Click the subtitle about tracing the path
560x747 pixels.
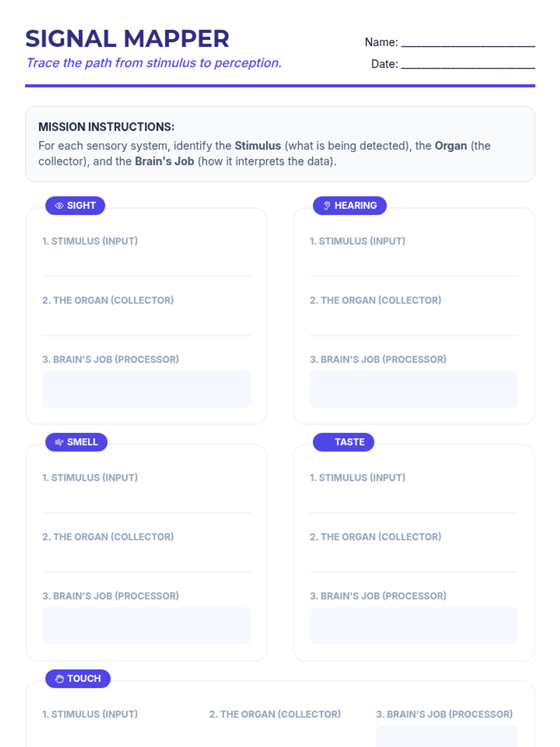pos(154,63)
